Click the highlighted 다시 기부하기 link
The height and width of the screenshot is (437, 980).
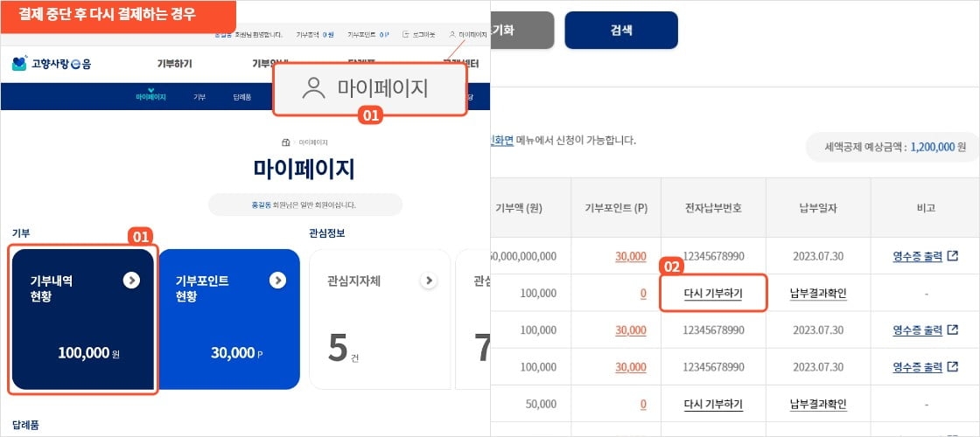pyautogui.click(x=713, y=294)
